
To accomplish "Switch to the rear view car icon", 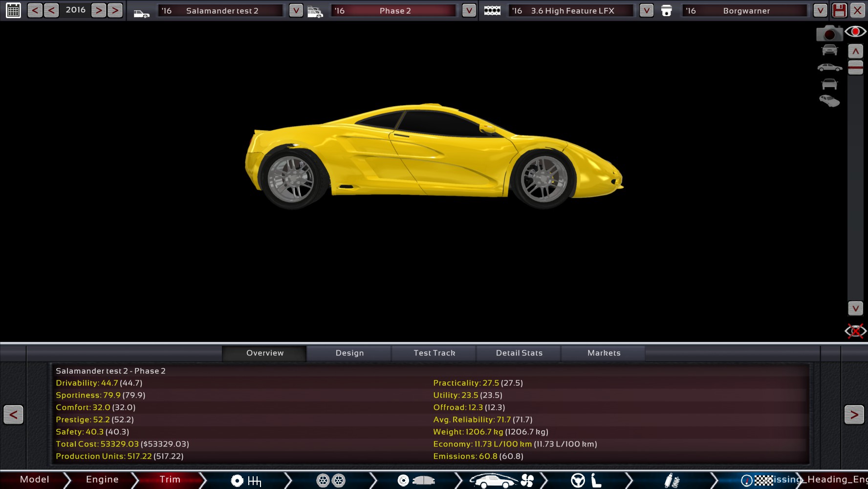I will point(829,84).
